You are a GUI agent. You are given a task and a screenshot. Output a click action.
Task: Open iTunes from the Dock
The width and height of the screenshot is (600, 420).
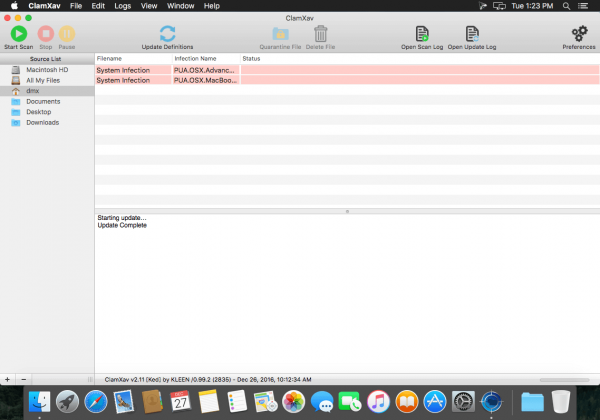(378, 401)
